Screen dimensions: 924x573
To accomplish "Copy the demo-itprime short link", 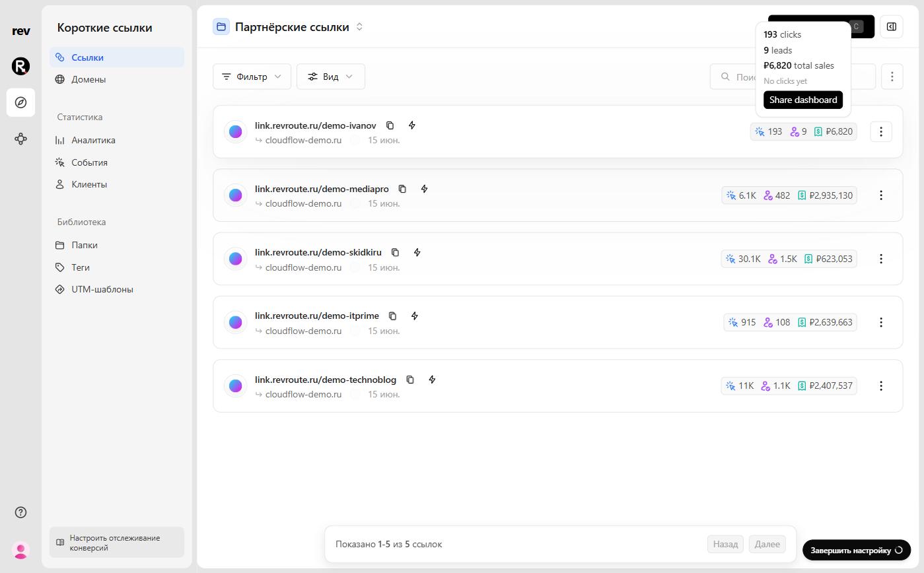I will pyautogui.click(x=392, y=316).
